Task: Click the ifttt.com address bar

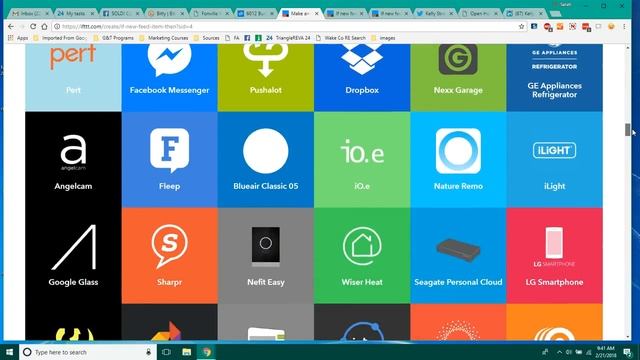Action: coord(286,26)
